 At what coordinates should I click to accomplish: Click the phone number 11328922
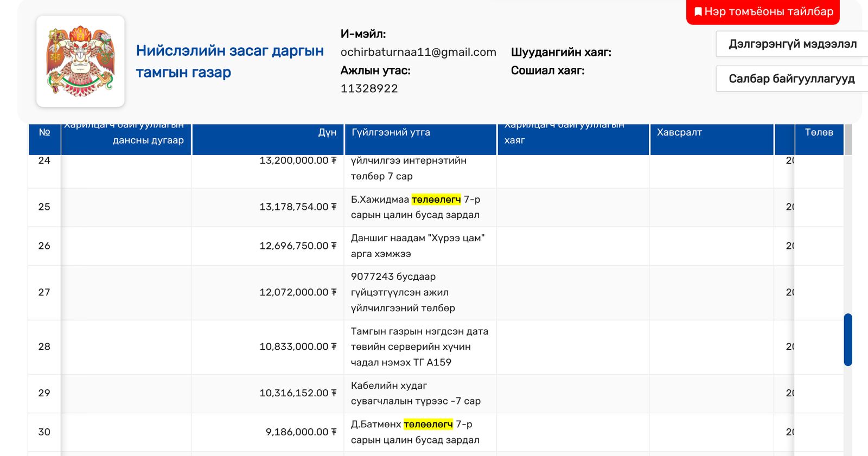coord(369,88)
